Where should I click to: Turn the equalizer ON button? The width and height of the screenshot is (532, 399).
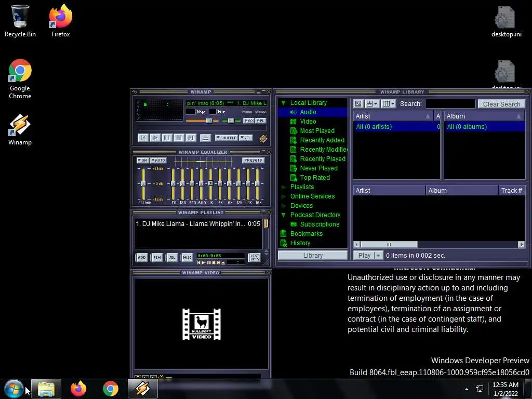[142, 160]
